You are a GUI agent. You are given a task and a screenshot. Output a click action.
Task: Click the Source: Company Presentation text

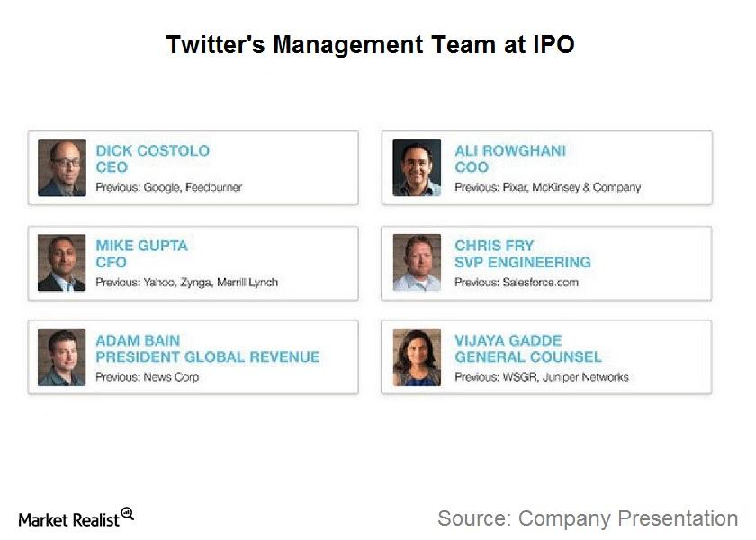588,518
